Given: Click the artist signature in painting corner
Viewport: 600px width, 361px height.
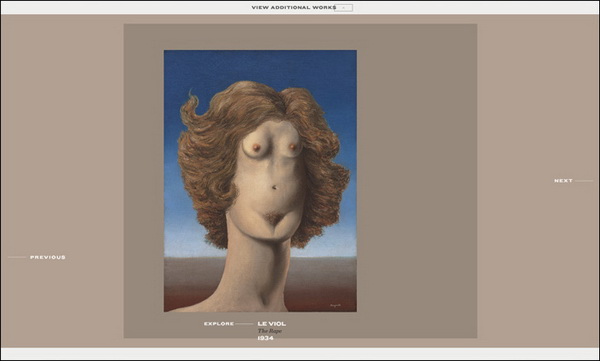Looking at the screenshot, I should coord(335,305).
